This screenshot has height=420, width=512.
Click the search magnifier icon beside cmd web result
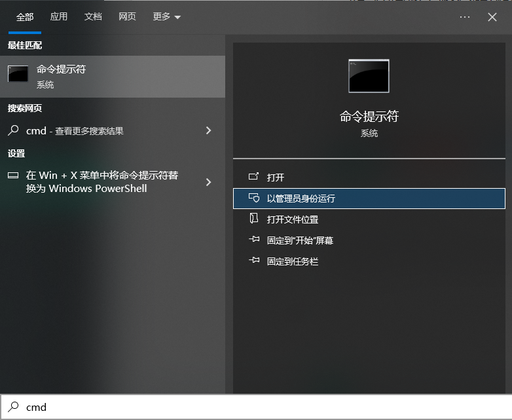[x=13, y=130]
